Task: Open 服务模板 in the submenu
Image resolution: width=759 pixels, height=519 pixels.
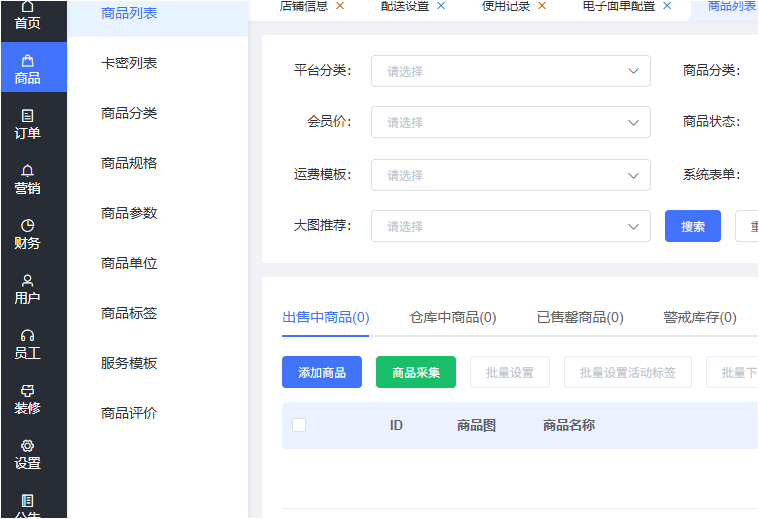Action: [129, 363]
